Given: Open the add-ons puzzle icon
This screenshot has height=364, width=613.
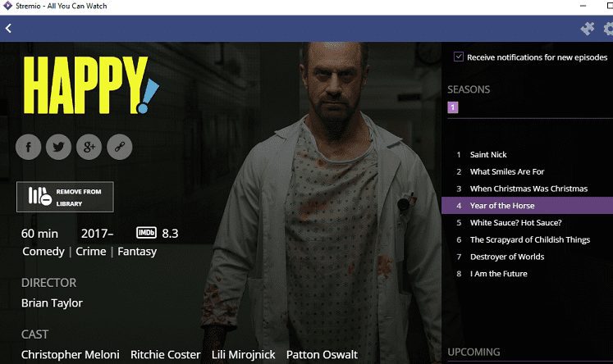Looking at the screenshot, I should coord(588,28).
